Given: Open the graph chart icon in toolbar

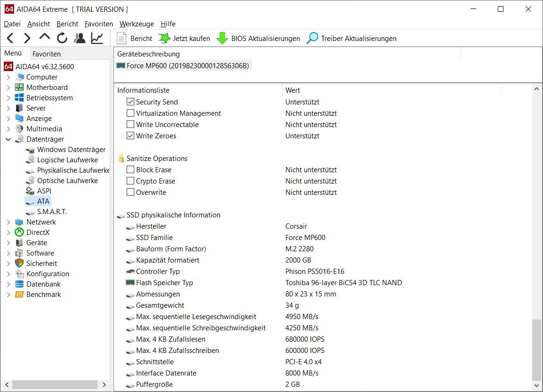Looking at the screenshot, I should pyautogui.click(x=97, y=39).
